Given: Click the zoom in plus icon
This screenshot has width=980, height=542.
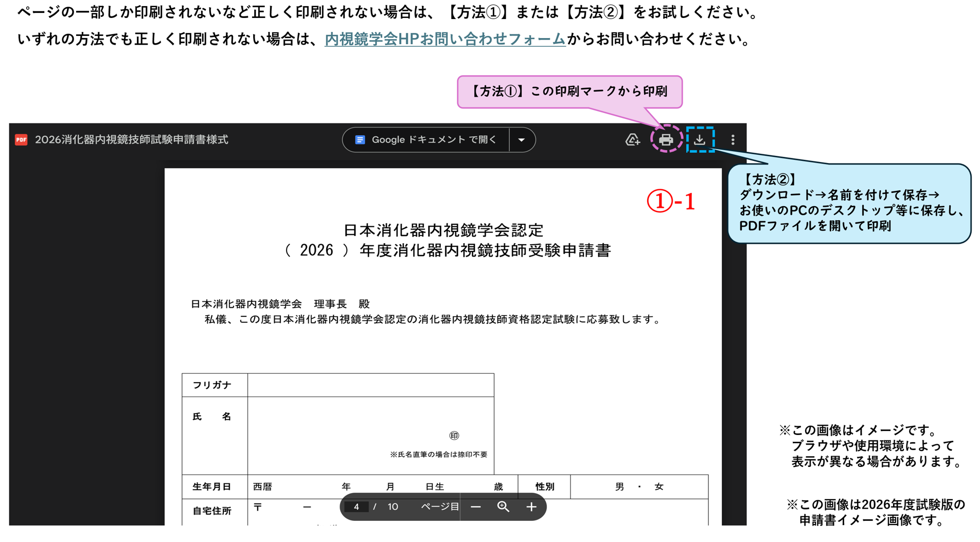Looking at the screenshot, I should (x=531, y=507).
